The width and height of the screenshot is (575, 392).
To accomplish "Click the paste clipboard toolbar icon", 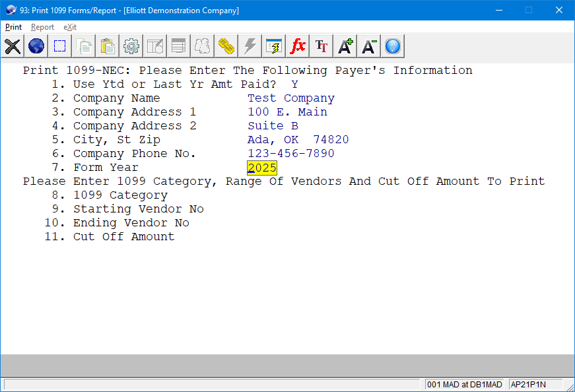I will pyautogui.click(x=108, y=46).
